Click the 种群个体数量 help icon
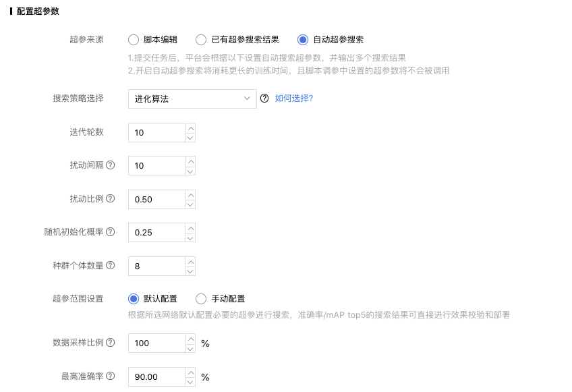 (x=111, y=265)
